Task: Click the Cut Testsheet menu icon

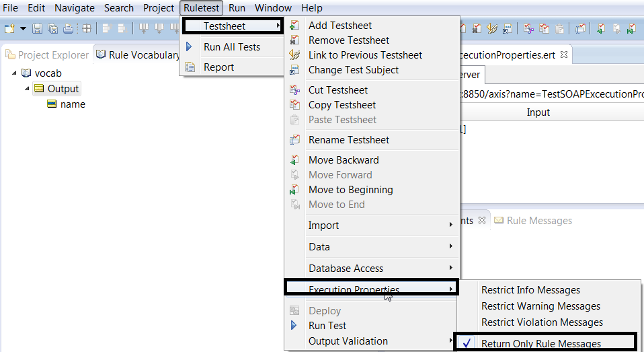Action: click(x=294, y=90)
